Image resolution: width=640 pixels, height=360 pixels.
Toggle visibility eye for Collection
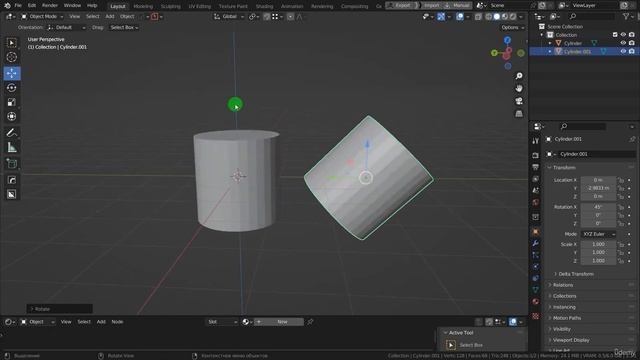point(623,35)
